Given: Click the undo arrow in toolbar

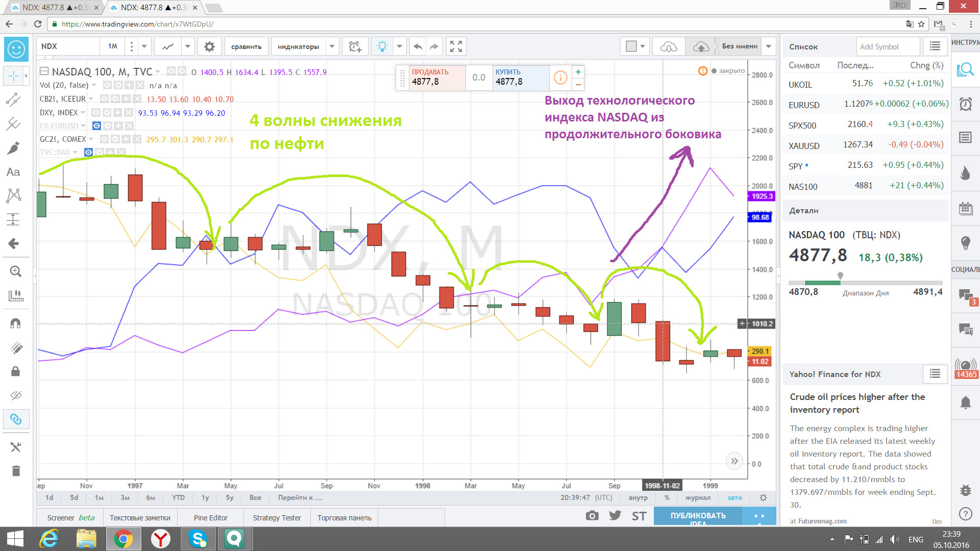Looking at the screenshot, I should coord(418,46).
